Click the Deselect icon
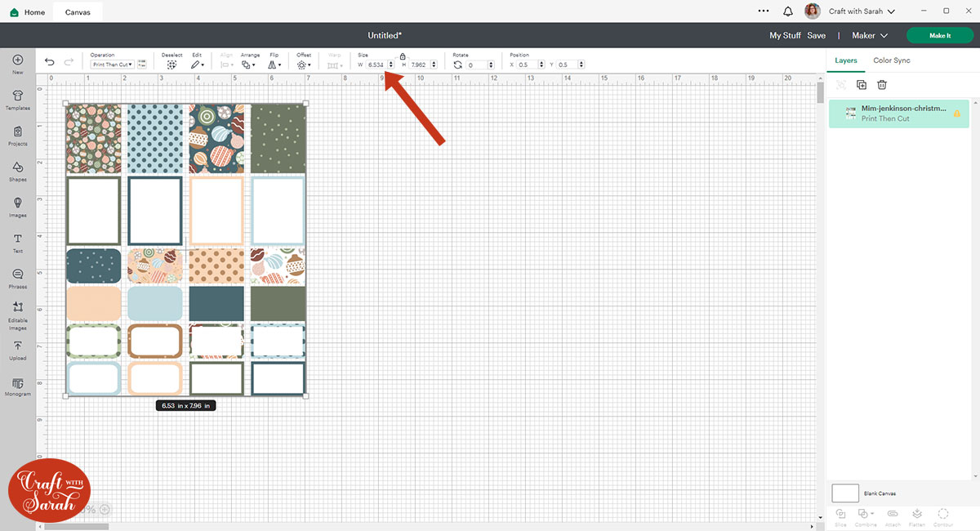The height and width of the screenshot is (531, 980). point(171,65)
